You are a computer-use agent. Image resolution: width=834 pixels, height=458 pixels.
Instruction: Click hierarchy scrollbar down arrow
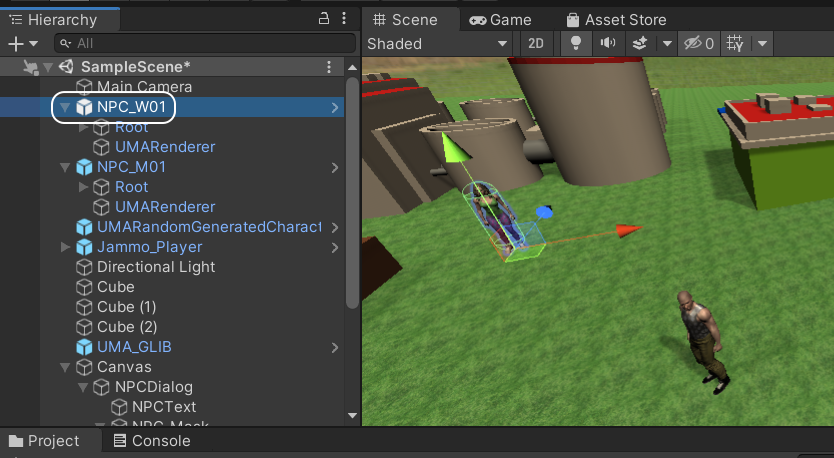[x=352, y=415]
